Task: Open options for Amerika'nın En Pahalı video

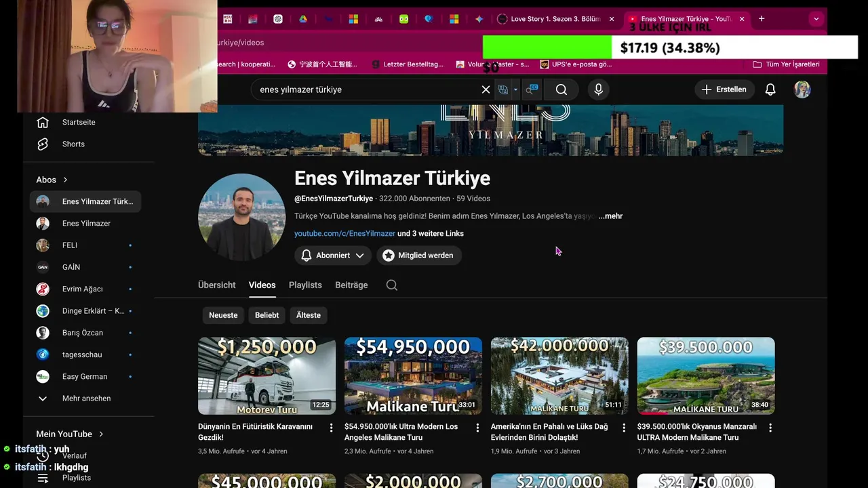Action: pyautogui.click(x=624, y=428)
